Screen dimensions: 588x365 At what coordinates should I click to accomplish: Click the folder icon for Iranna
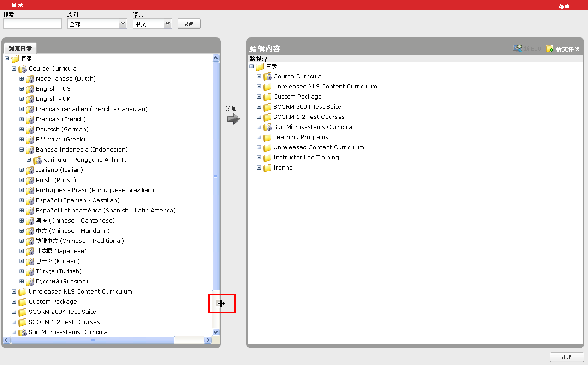click(267, 168)
